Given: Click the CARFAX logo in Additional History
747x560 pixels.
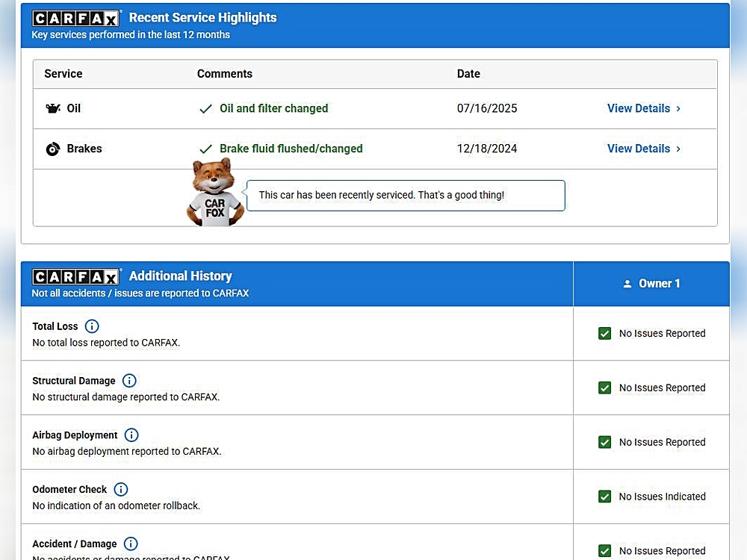Looking at the screenshot, I should [76, 276].
